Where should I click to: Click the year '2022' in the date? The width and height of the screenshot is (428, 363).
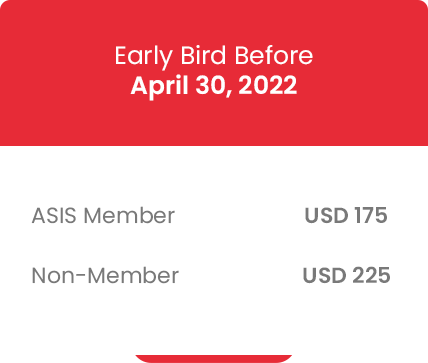[x=268, y=85]
